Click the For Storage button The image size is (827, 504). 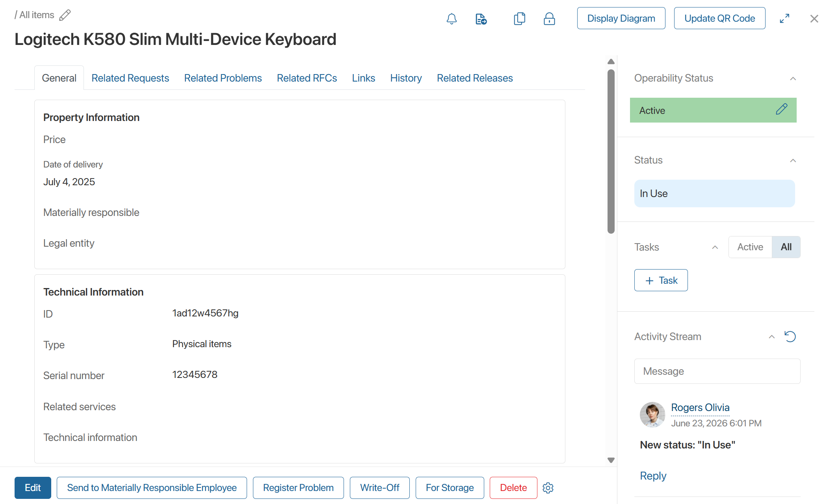(x=450, y=488)
